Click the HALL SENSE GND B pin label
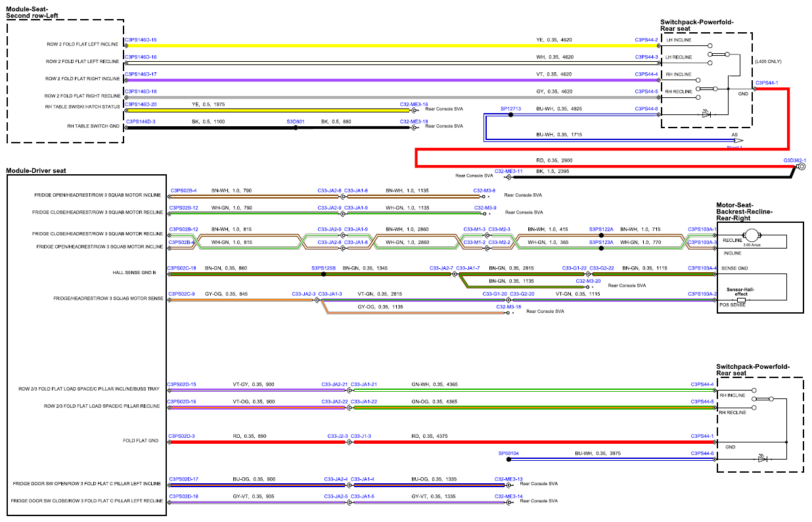Viewport: 812px width, 522px height. [x=135, y=272]
